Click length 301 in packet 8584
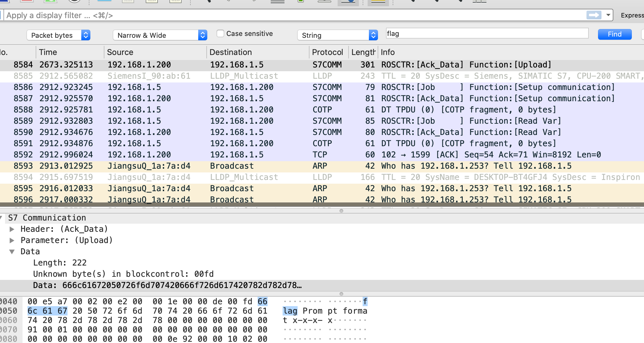This screenshot has width=644, height=343. coord(367,65)
